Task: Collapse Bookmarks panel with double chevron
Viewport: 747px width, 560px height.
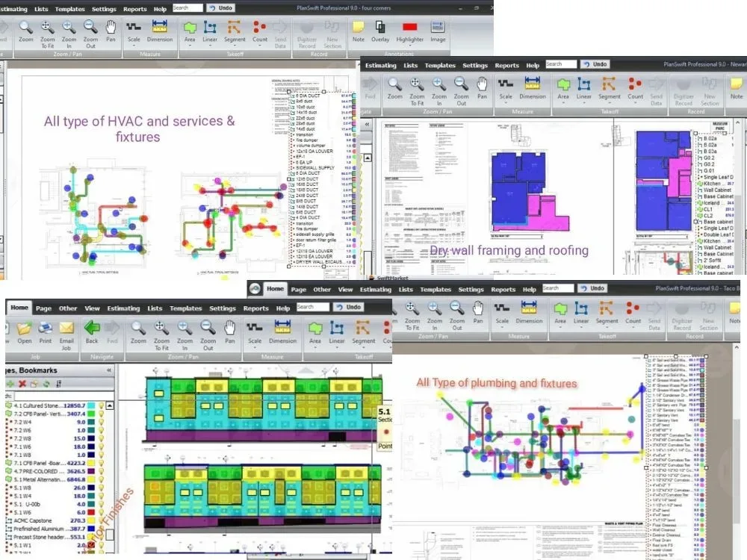Action: pyautogui.click(x=109, y=370)
